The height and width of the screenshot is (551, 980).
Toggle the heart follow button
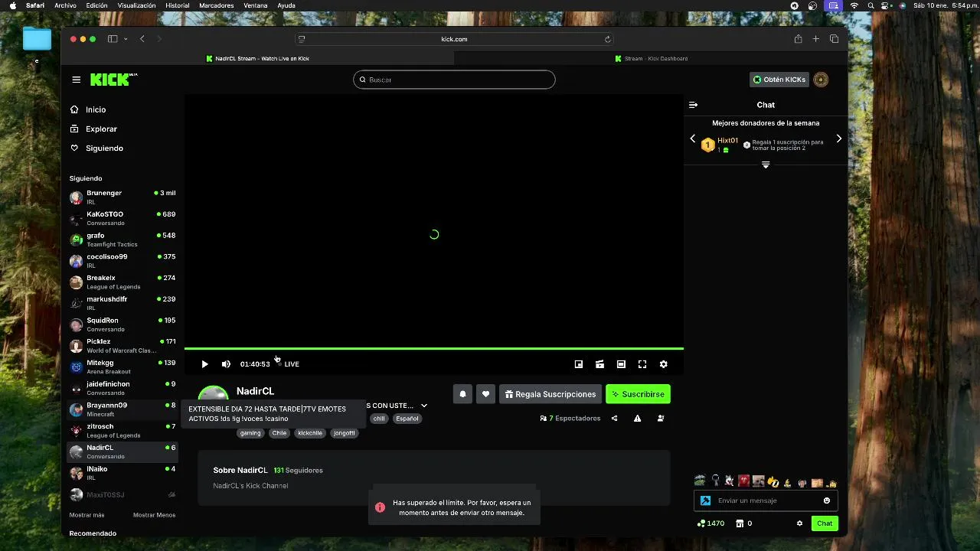(x=485, y=394)
